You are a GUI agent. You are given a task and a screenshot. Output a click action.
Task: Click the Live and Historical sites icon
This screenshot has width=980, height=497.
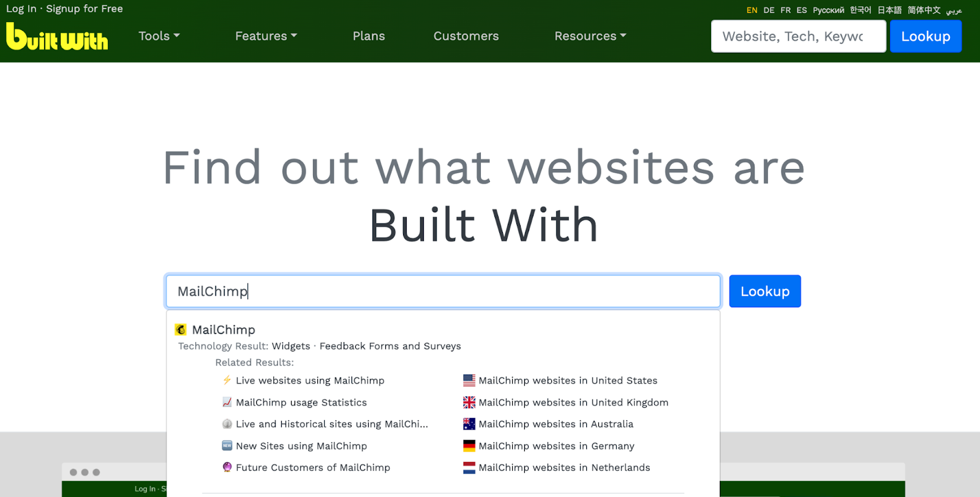tap(227, 424)
